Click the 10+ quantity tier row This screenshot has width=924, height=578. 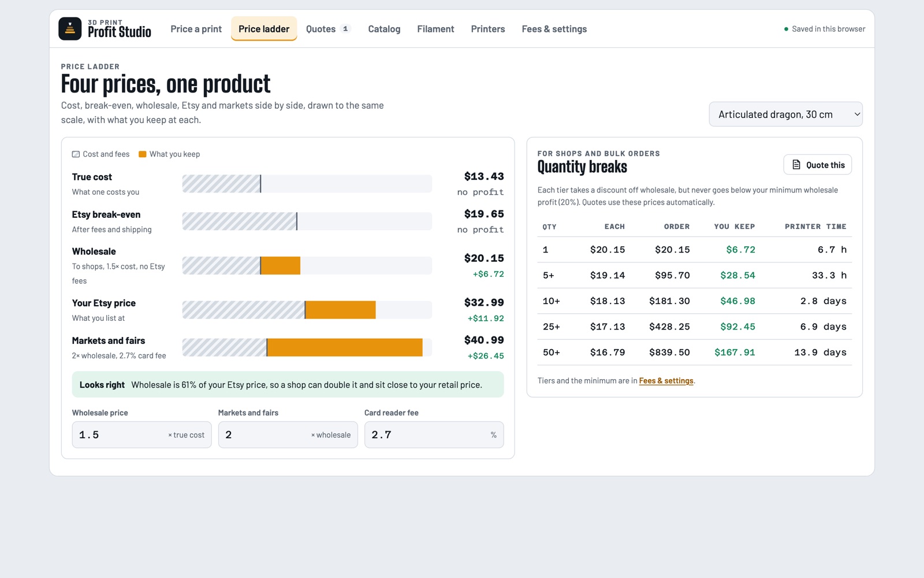[x=695, y=301]
